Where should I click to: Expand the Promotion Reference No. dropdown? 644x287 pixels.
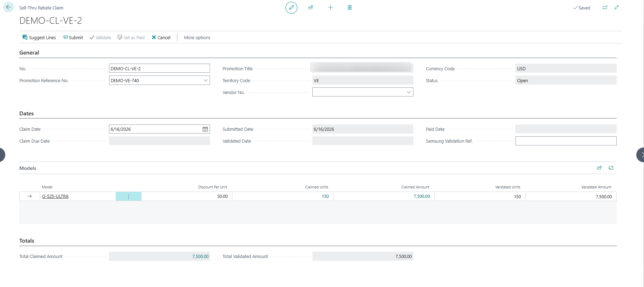[x=205, y=80]
